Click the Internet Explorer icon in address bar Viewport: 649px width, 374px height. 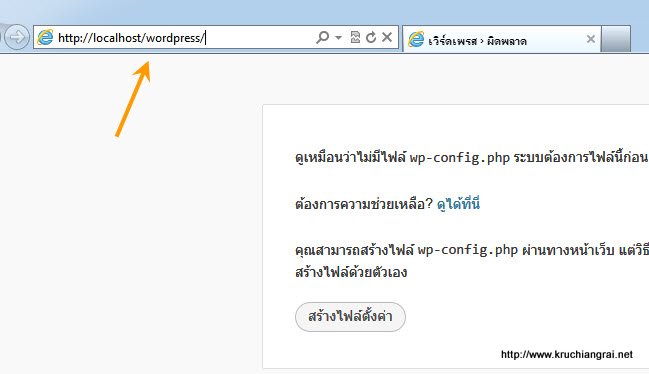45,38
